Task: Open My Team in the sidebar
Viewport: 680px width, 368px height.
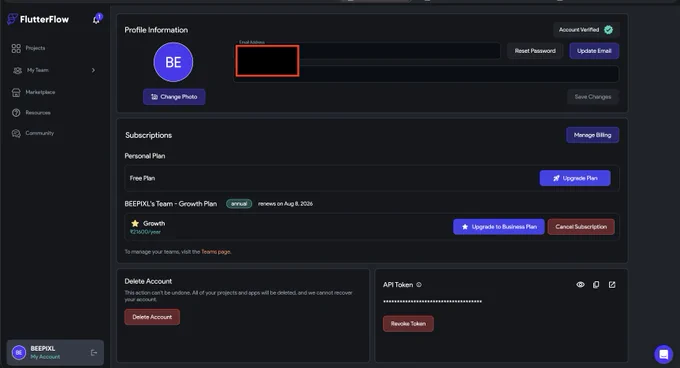Action: click(x=38, y=70)
